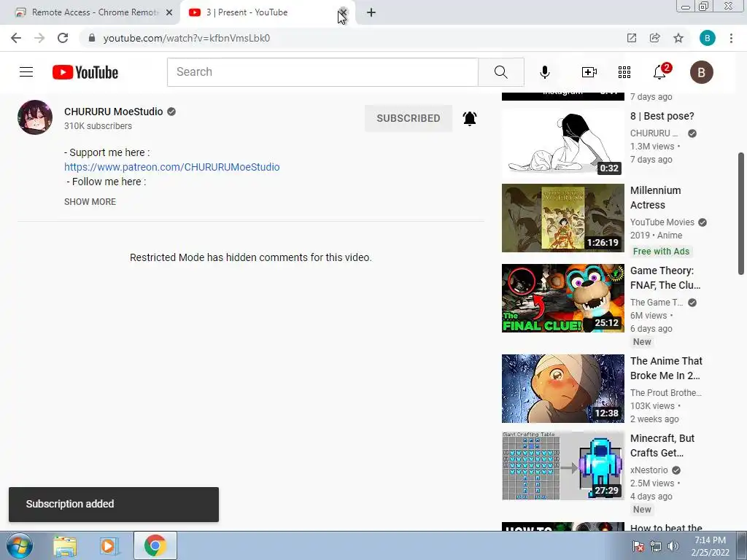Click the page vertical scrollbar
The image size is (747, 560).
pos(741,214)
